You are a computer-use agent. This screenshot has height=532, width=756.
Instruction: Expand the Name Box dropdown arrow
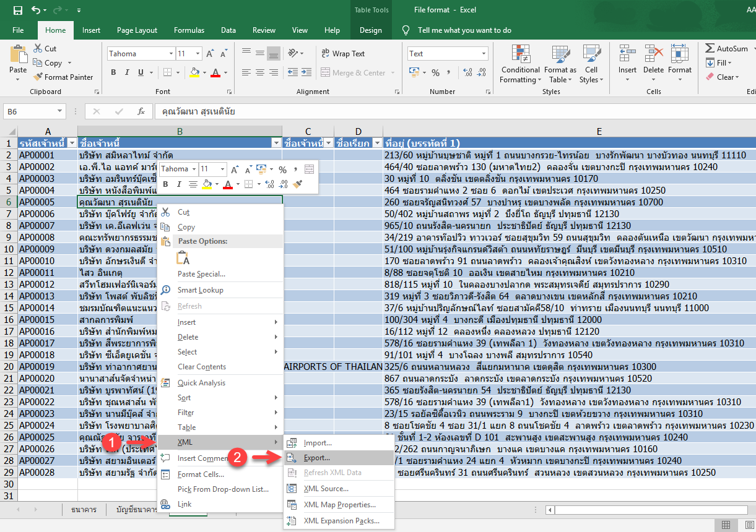click(x=60, y=112)
